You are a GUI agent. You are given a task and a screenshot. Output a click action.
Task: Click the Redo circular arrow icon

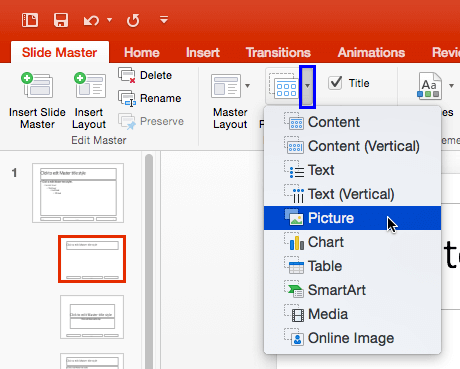pos(133,21)
